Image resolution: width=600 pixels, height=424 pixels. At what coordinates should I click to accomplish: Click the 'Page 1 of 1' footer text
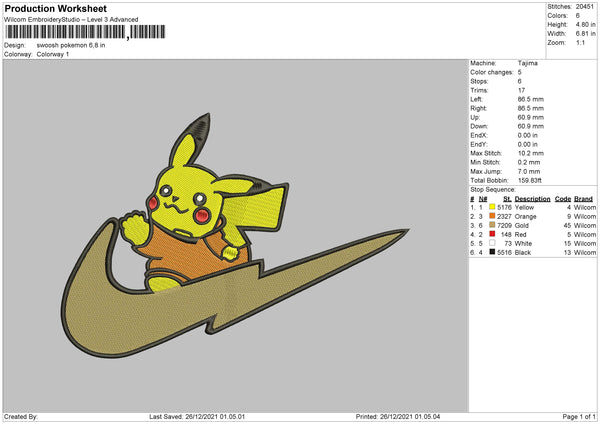[x=579, y=416]
